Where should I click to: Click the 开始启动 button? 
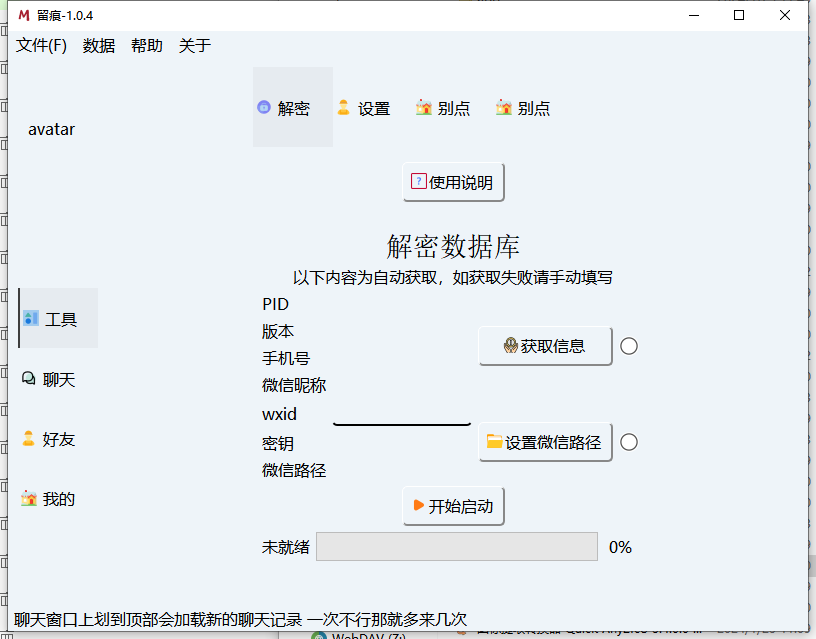[x=453, y=506]
